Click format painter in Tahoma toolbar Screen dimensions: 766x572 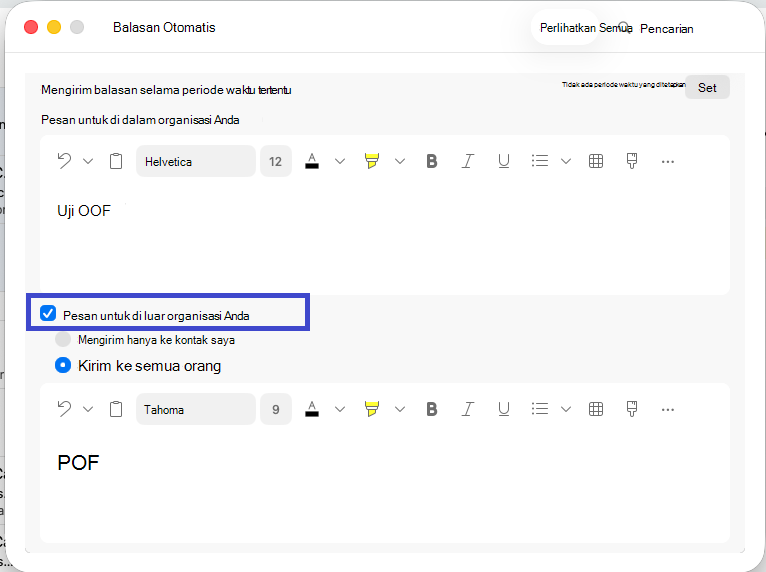(632, 409)
